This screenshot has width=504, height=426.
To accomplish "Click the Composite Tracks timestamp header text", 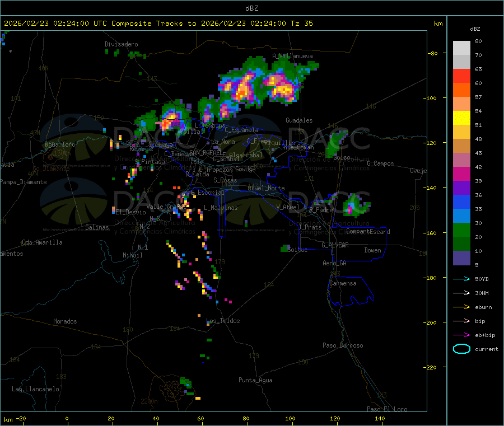I will click(158, 24).
